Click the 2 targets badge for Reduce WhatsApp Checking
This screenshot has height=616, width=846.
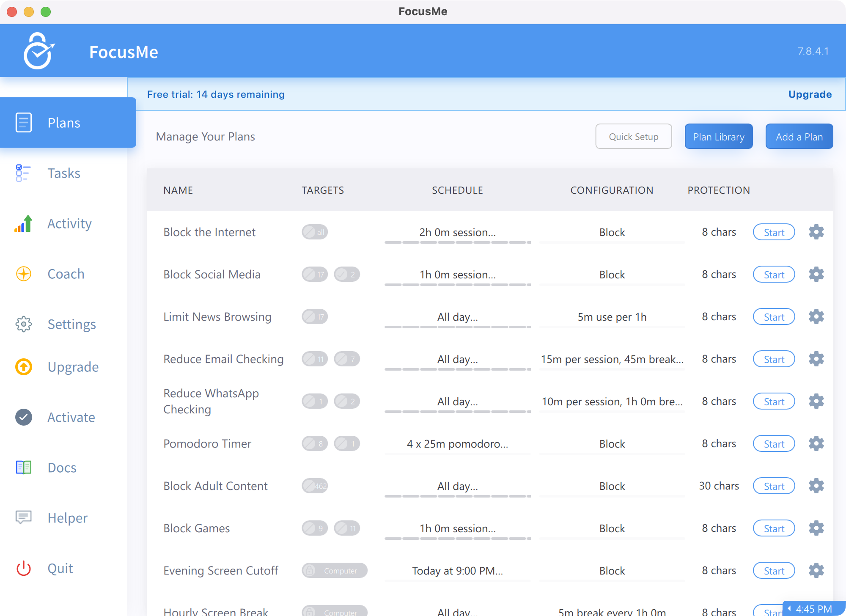pyautogui.click(x=347, y=401)
